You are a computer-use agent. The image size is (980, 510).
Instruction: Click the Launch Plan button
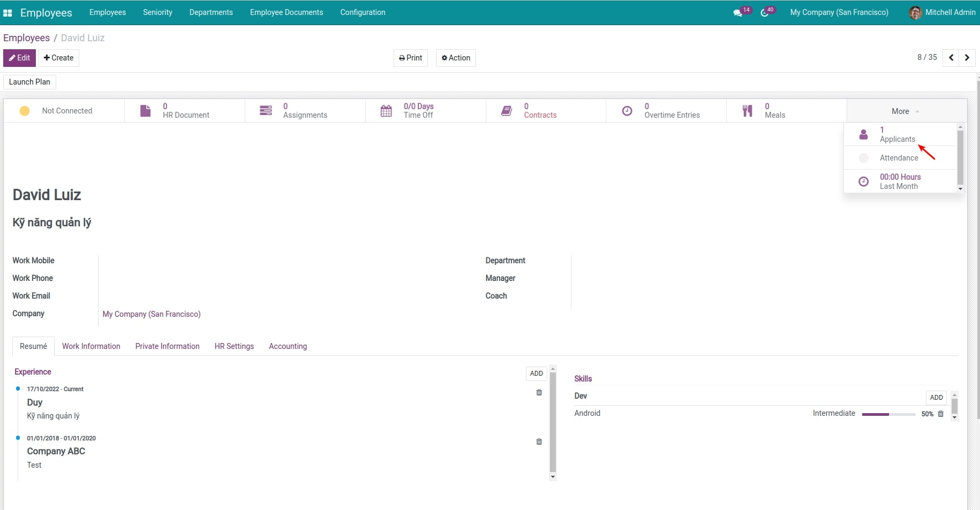[x=29, y=81]
